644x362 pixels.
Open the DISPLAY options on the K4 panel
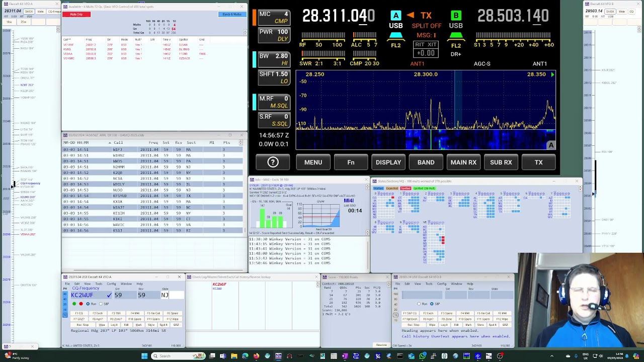[388, 162]
